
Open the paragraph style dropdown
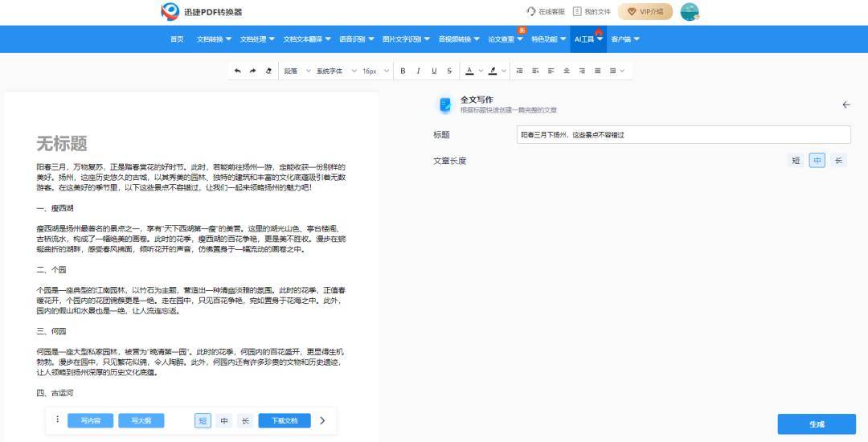pyautogui.click(x=297, y=71)
